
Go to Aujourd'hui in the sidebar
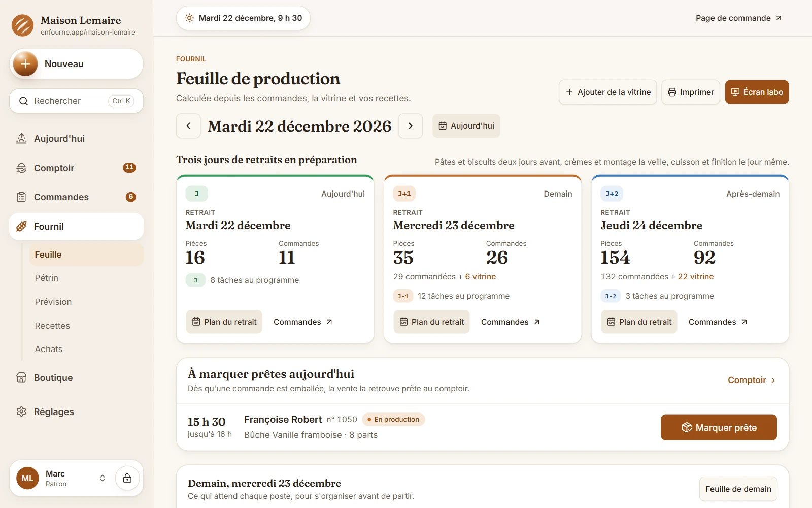pos(76,139)
